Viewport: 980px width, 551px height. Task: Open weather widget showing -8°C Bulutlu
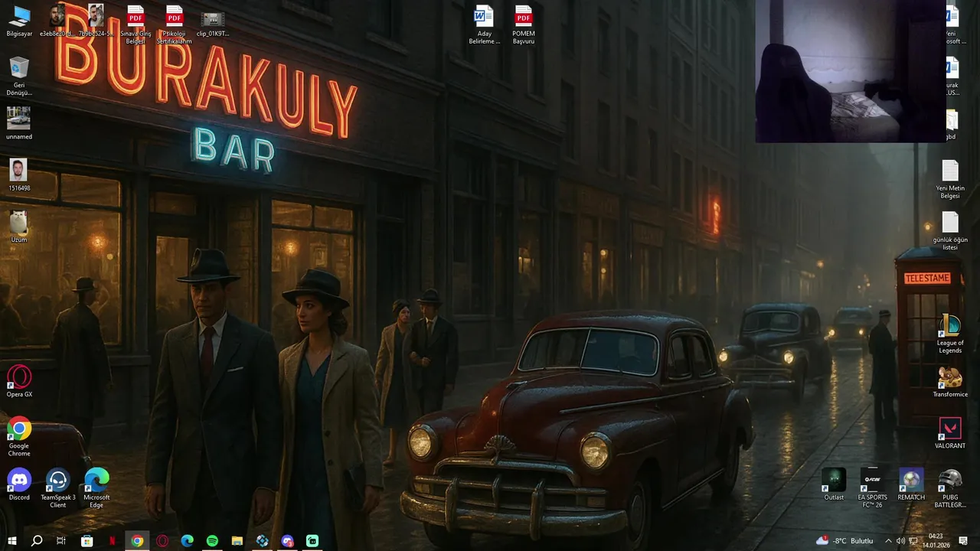tap(844, 541)
